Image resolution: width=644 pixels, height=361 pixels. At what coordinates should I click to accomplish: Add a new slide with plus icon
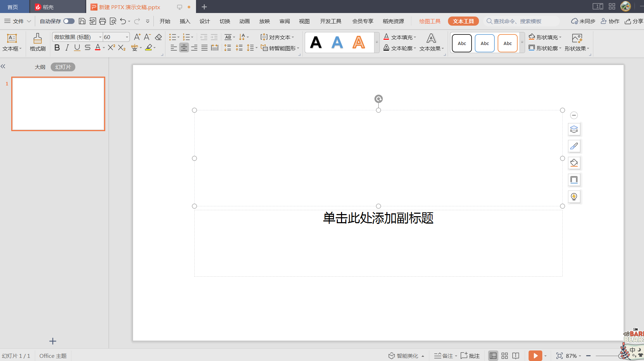pyautogui.click(x=53, y=341)
